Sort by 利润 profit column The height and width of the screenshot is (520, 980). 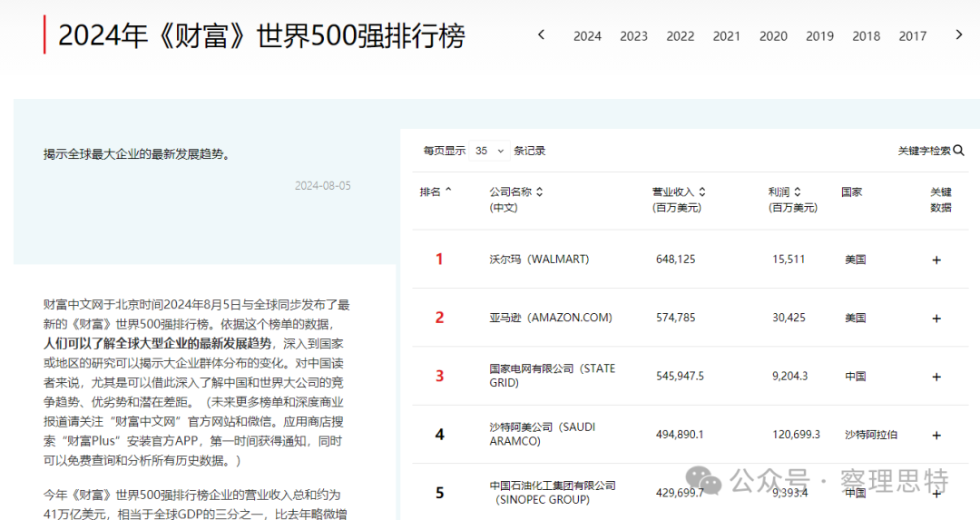coord(797,192)
